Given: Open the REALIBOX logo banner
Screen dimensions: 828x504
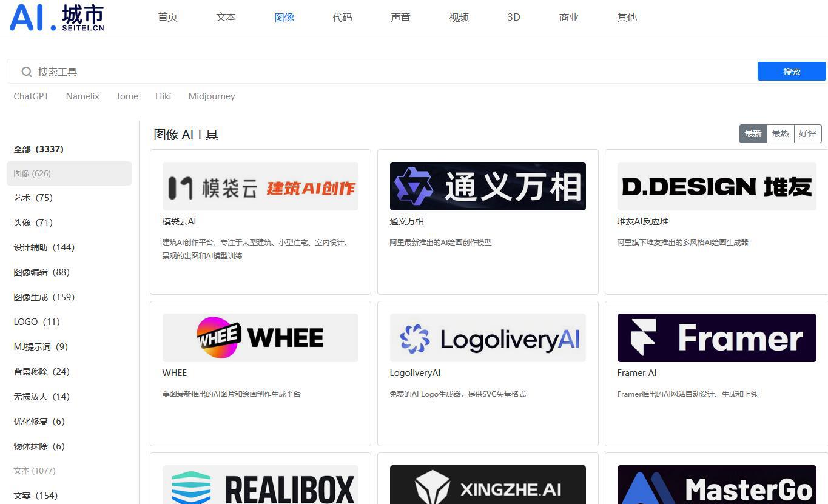Looking at the screenshot, I should click(x=260, y=485).
